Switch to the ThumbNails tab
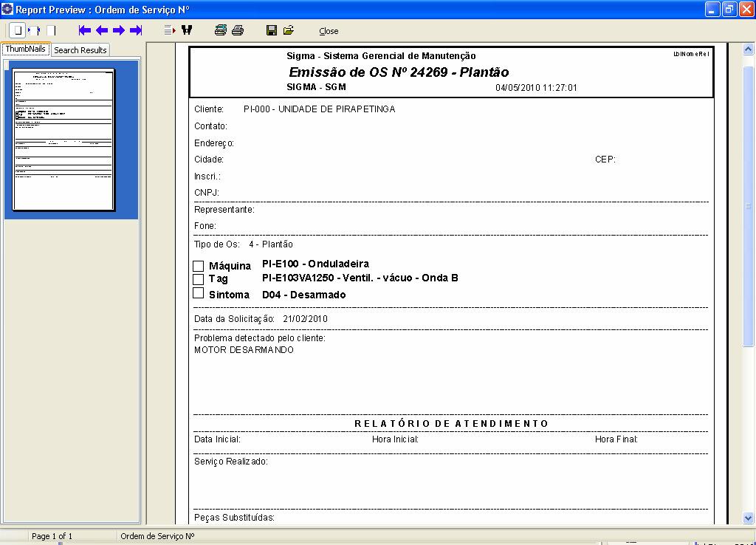756x545 pixels. click(x=26, y=49)
